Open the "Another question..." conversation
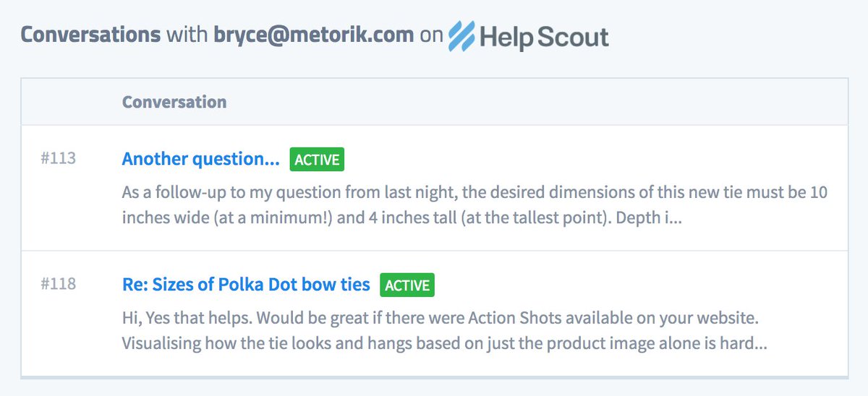The width and height of the screenshot is (868, 396). tap(200, 159)
